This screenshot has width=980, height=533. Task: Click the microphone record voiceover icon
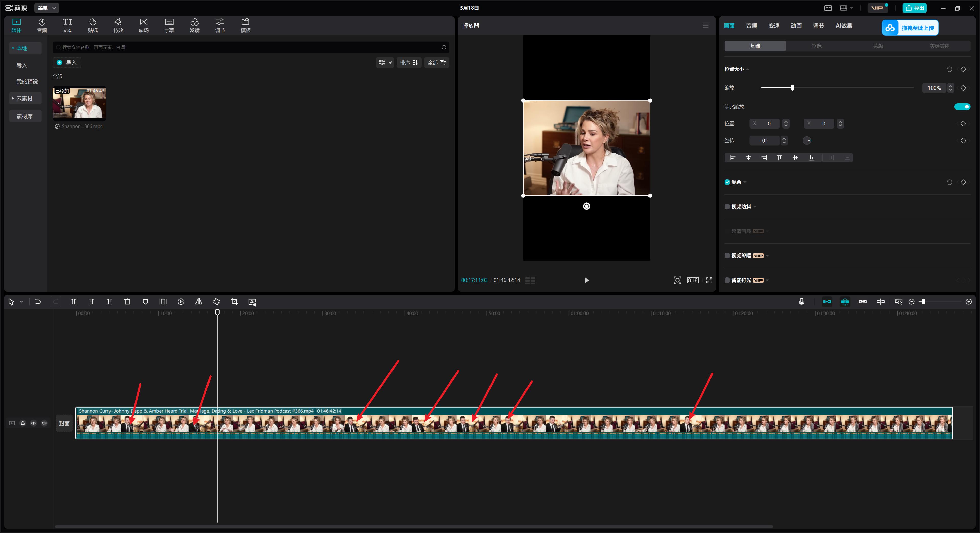[801, 301]
